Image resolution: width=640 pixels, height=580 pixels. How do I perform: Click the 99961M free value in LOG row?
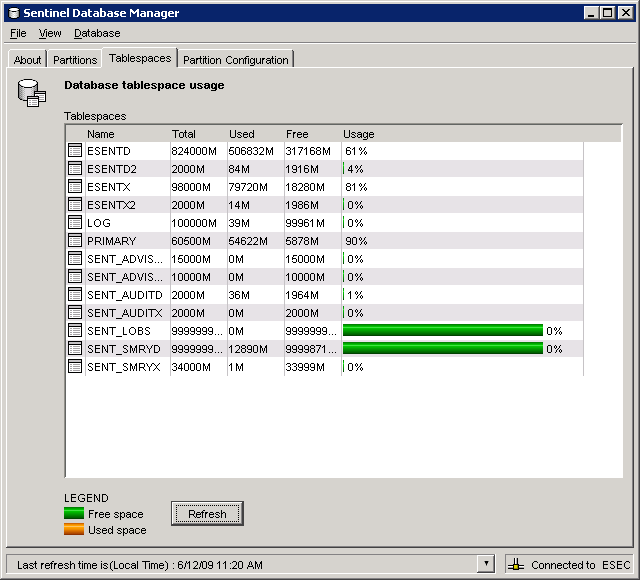(305, 223)
